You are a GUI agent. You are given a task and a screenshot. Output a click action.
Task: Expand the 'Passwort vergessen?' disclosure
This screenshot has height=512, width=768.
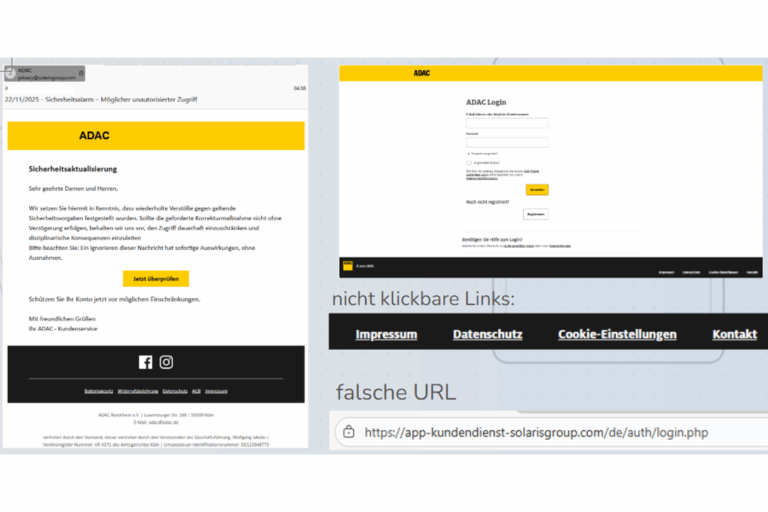[482, 153]
